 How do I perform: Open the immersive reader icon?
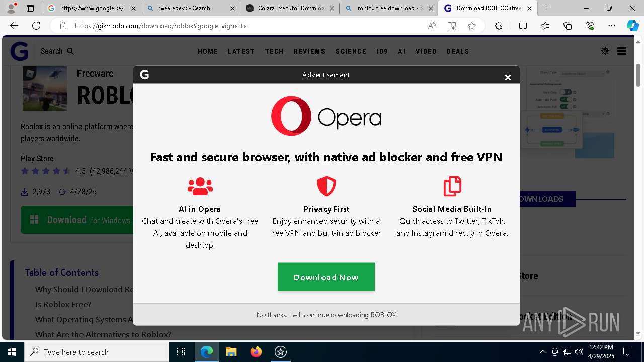pyautogui.click(x=452, y=26)
